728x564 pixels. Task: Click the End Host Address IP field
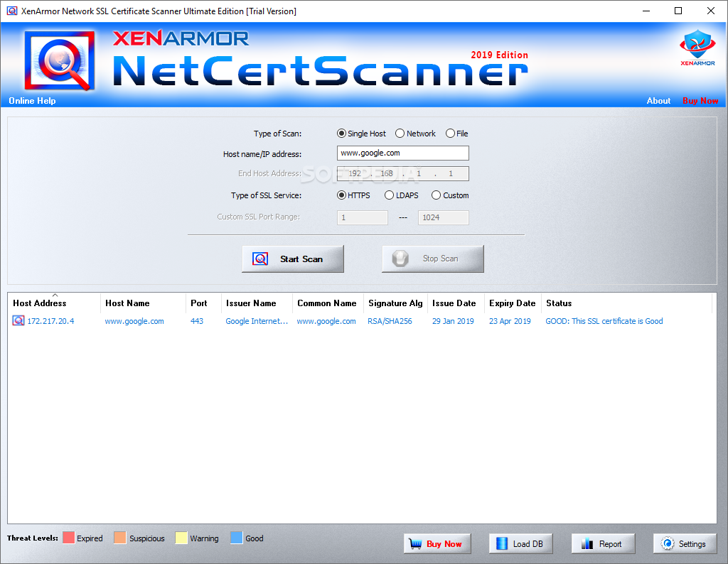[403, 173]
